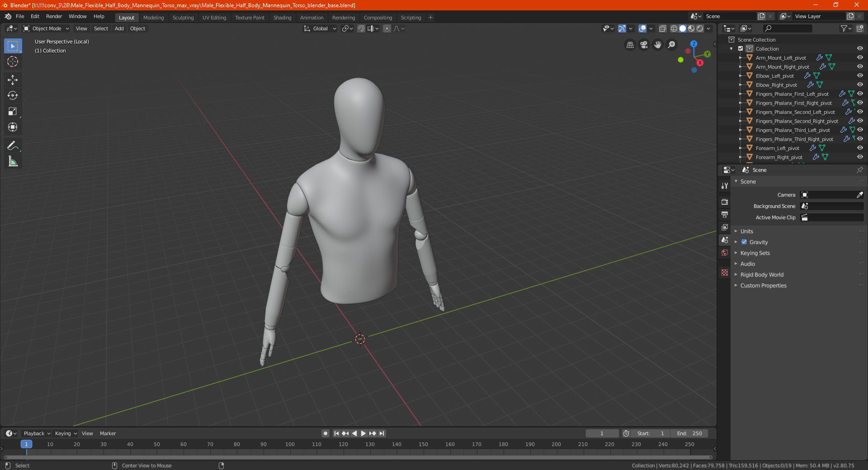
Task: Select the Cursor tool
Action: pyautogui.click(x=13, y=61)
